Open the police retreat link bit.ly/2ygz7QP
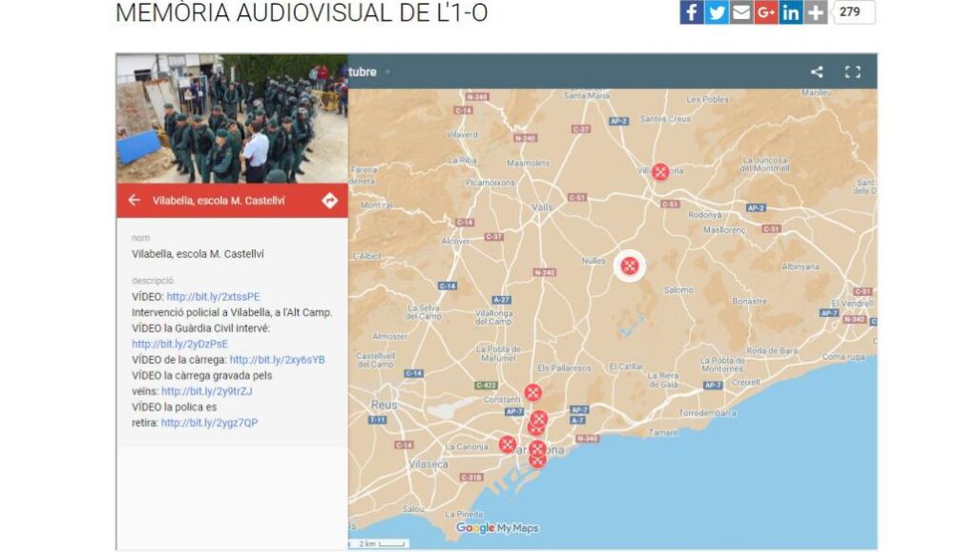 tap(209, 423)
